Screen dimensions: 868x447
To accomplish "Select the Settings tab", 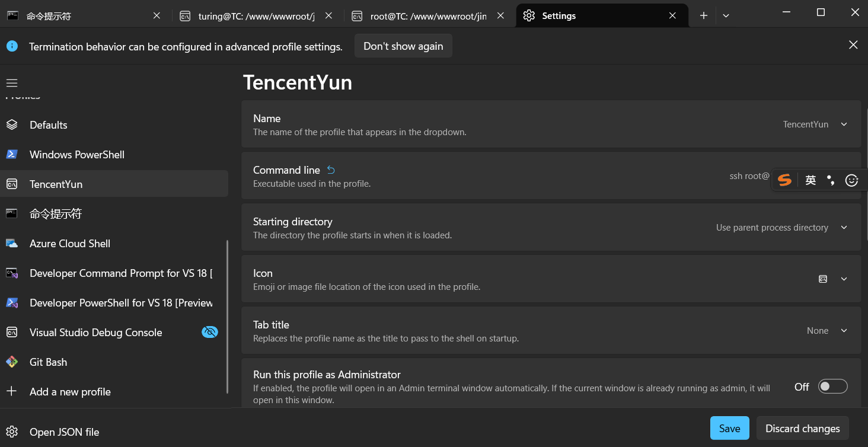I will 602,16.
